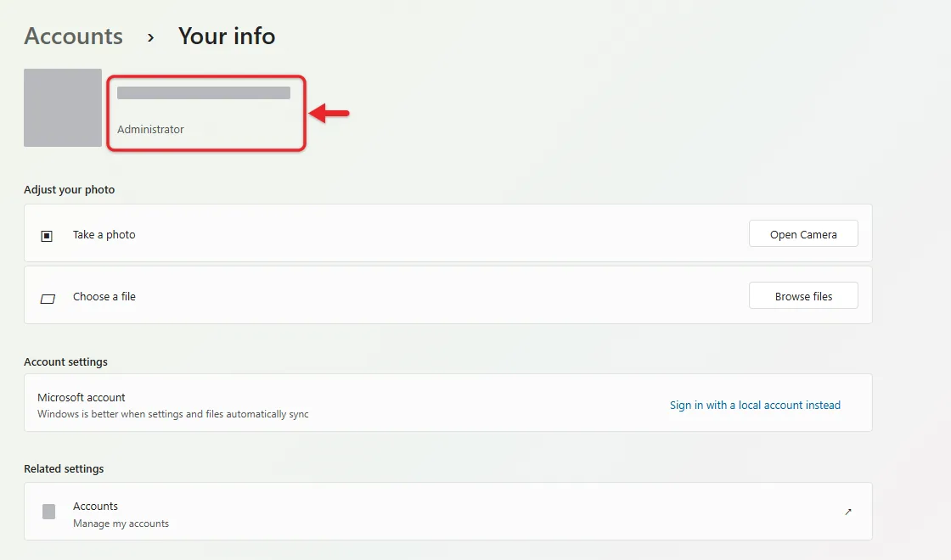Click the Adjust your photo heading
Screen dimensions: 951x560
69,190
